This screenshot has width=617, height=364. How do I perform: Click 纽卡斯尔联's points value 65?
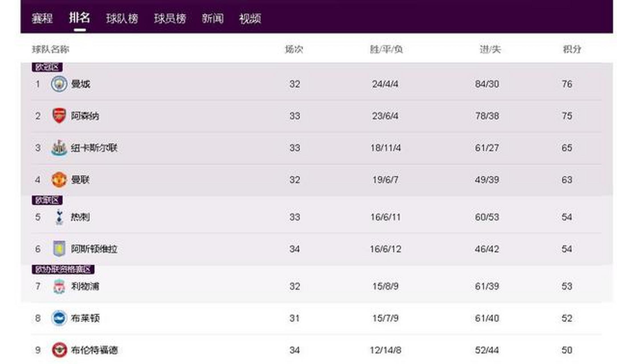pyautogui.click(x=567, y=148)
